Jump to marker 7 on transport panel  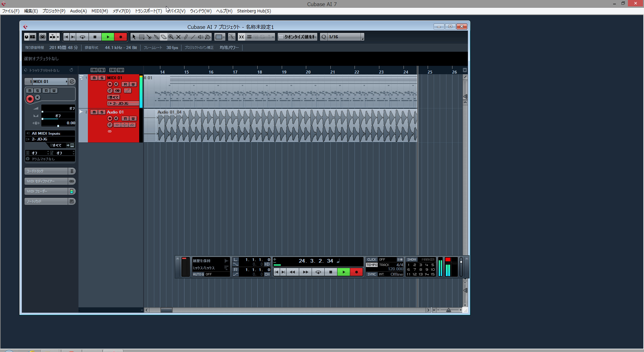[415, 270]
